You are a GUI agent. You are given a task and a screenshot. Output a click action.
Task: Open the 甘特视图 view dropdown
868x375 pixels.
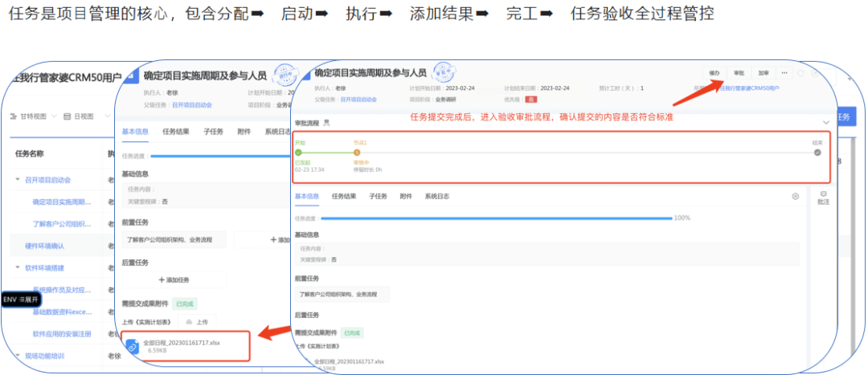click(32, 116)
